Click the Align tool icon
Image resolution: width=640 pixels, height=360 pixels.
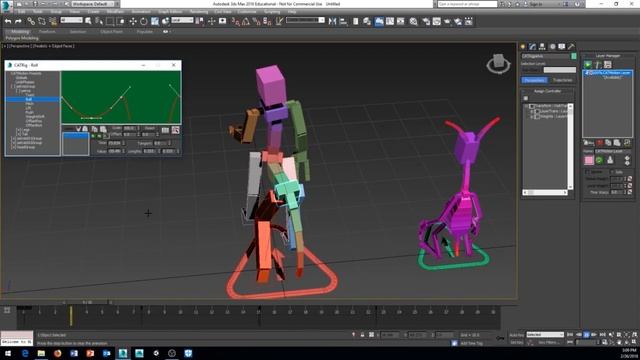click(343, 21)
